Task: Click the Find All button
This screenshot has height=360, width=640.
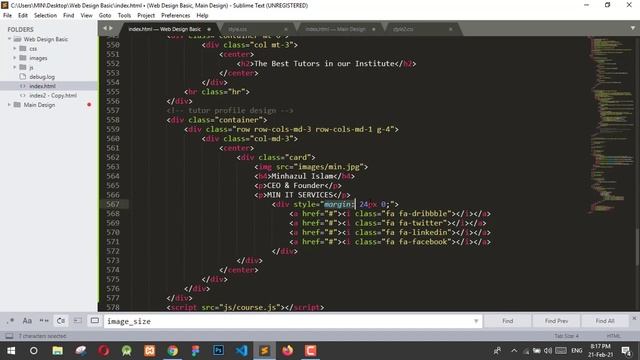Action: 605,321
